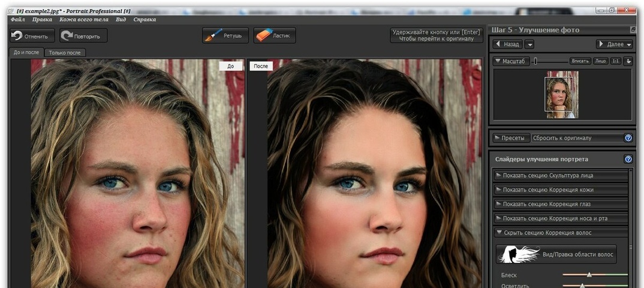Open dropdown arrow beside Назад
The height and width of the screenshot is (288, 644).
click(x=529, y=44)
